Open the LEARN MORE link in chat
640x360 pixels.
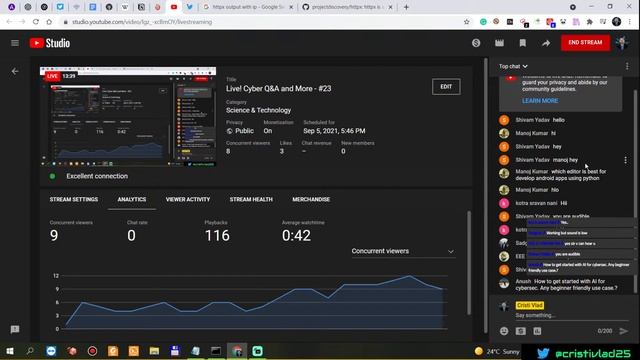pos(540,101)
